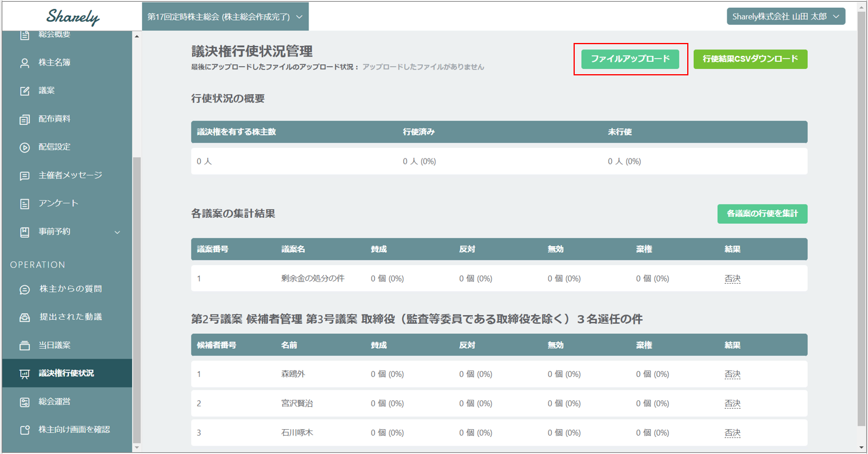Click the 各議案の行使を集計 button
This screenshot has width=868, height=454.
pos(762,214)
